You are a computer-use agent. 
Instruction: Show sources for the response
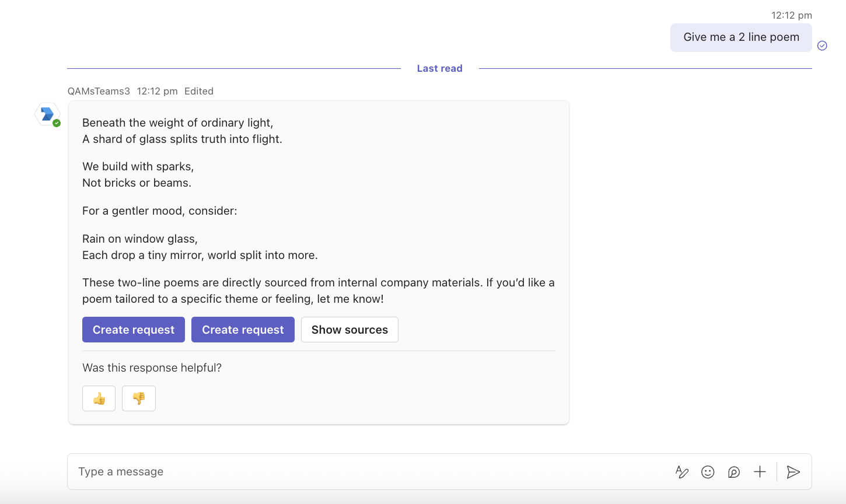349,330
